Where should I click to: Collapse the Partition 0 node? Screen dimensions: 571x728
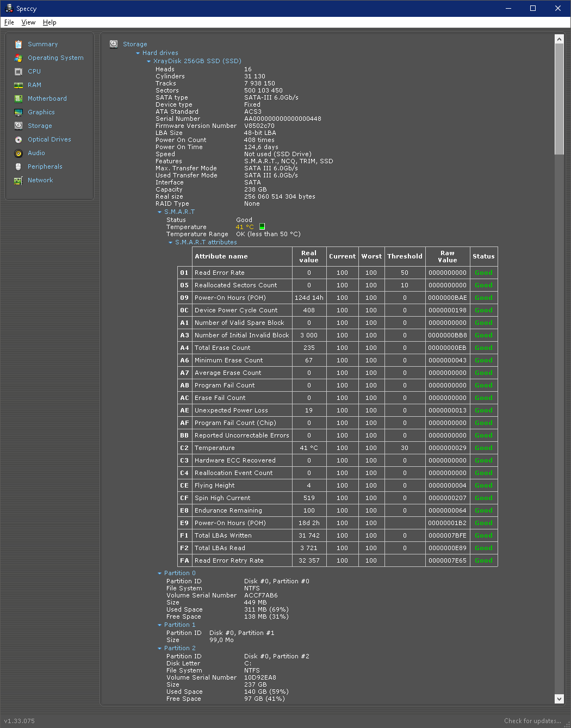pos(159,573)
